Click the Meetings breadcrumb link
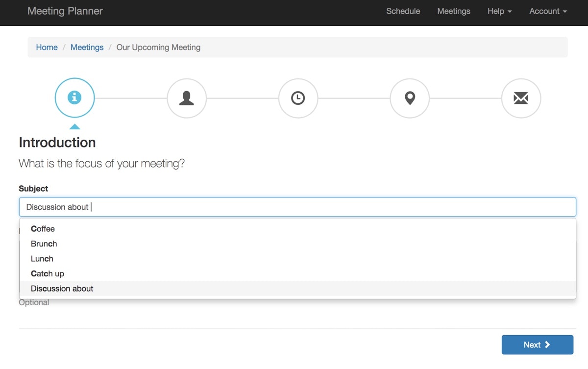 coord(87,47)
